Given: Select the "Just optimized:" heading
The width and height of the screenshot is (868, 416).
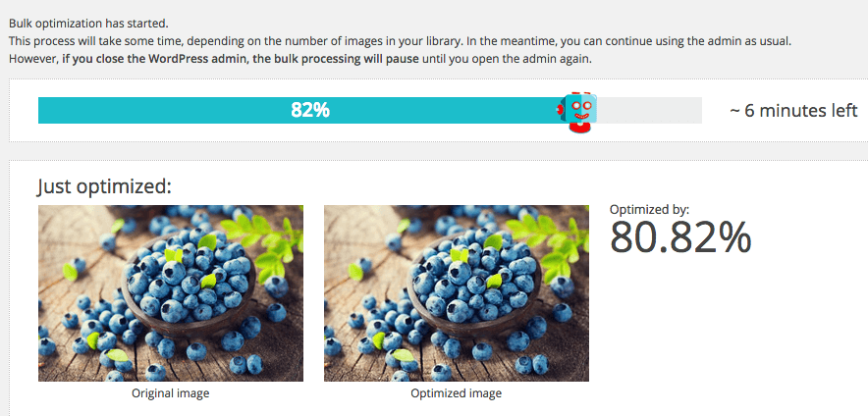Looking at the screenshot, I should (104, 185).
